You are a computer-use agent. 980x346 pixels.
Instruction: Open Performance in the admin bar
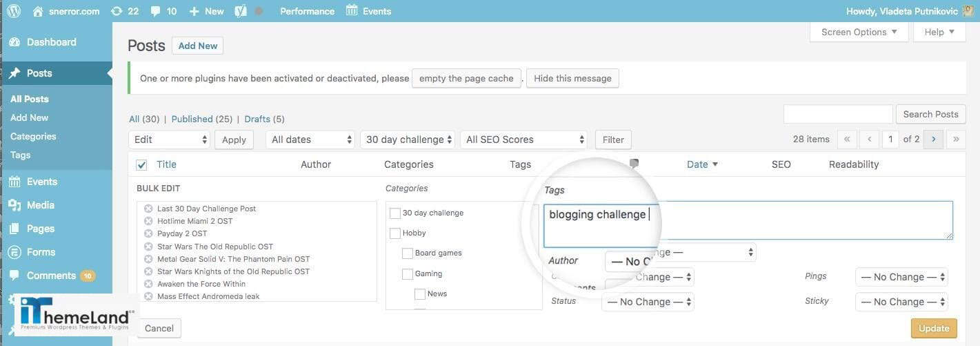pos(307,11)
